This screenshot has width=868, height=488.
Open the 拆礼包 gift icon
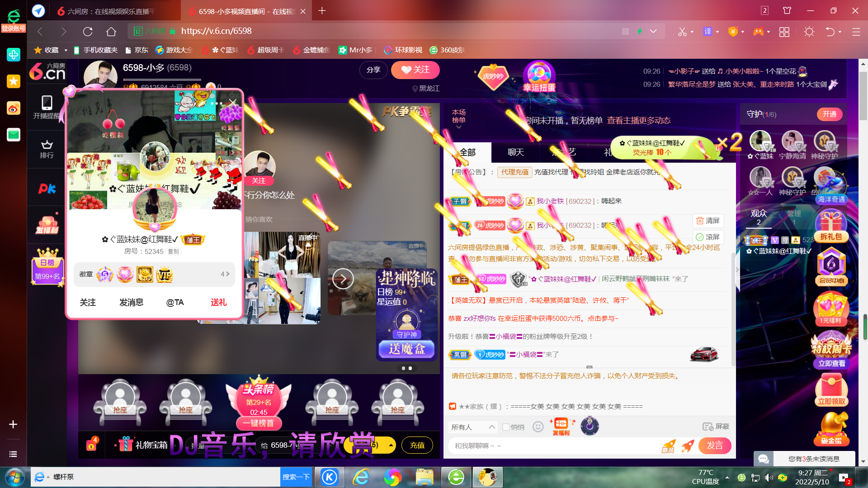click(x=831, y=226)
